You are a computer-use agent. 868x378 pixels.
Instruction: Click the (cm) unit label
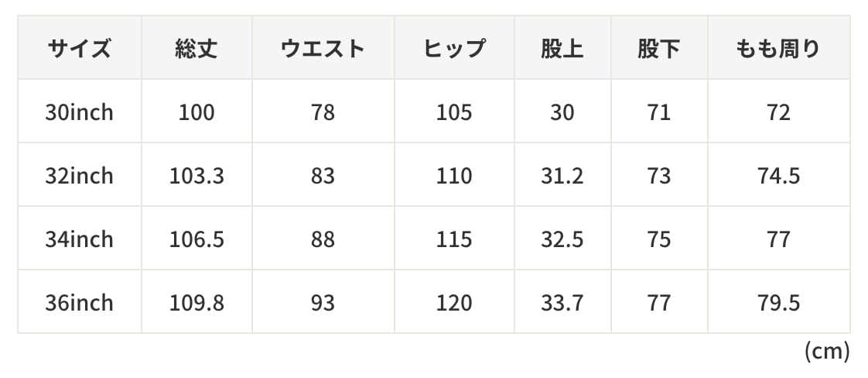click(827, 352)
